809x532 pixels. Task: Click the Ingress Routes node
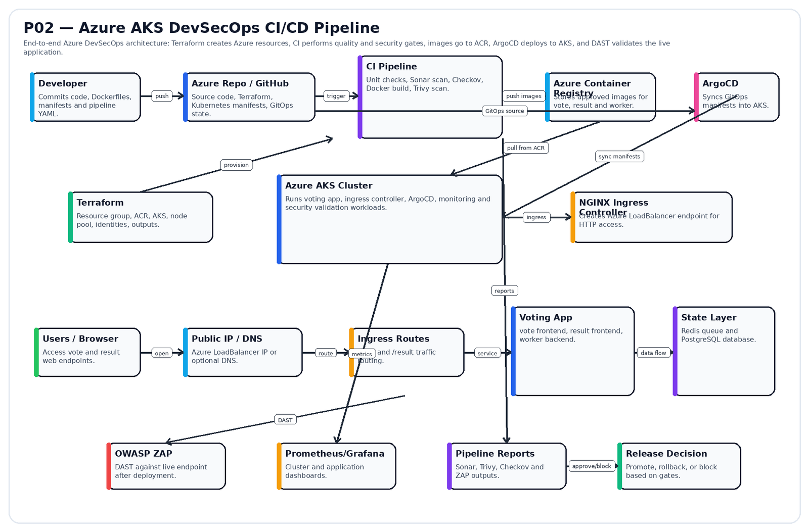coord(407,352)
